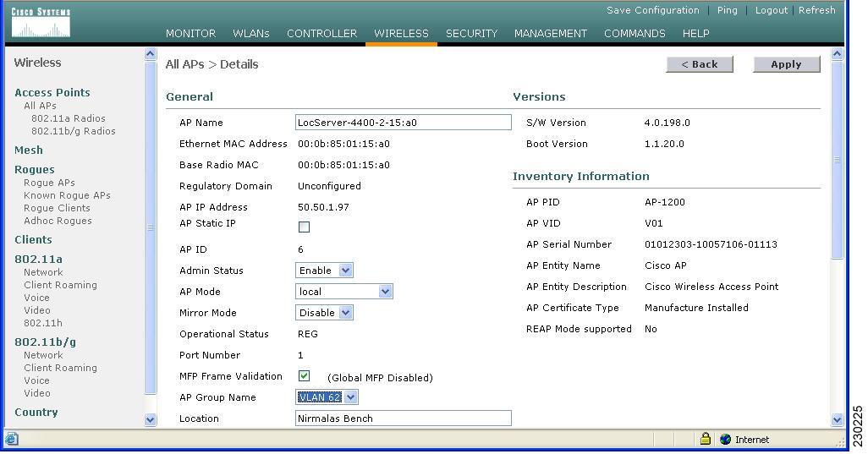Open the Mirror Mode dropdown
Image resolution: width=868 pixels, height=454 pixels.
(x=324, y=313)
